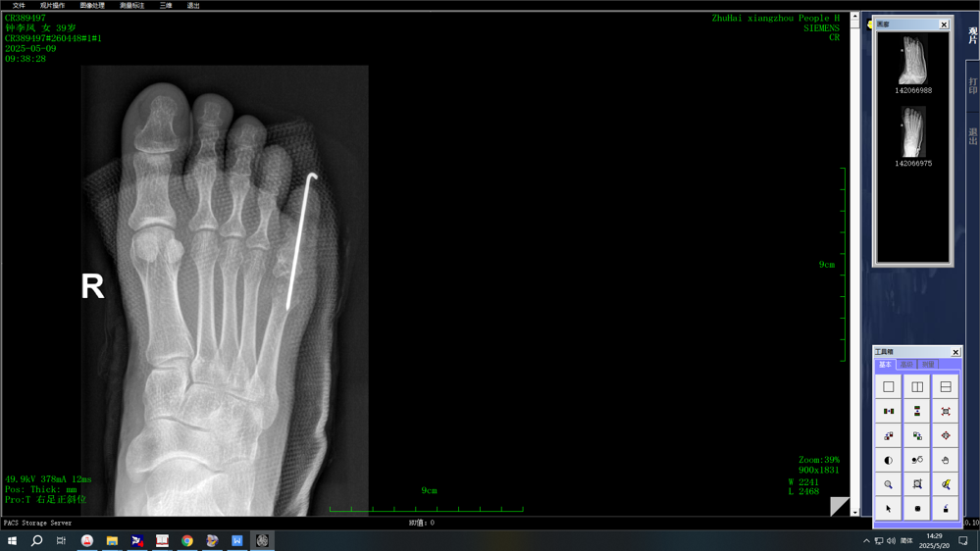Viewport: 980px width, 551px height.
Task: Click the 打印 side panel button
Action: point(972,85)
